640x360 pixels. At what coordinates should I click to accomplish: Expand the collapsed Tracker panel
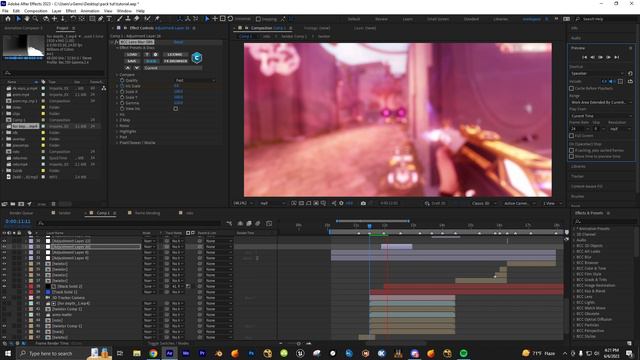click(x=578, y=176)
